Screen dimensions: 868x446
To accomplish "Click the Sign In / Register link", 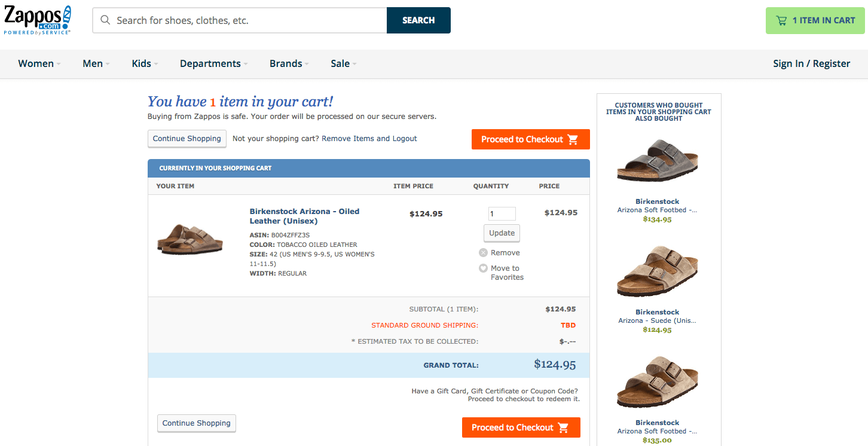I will [x=811, y=64].
